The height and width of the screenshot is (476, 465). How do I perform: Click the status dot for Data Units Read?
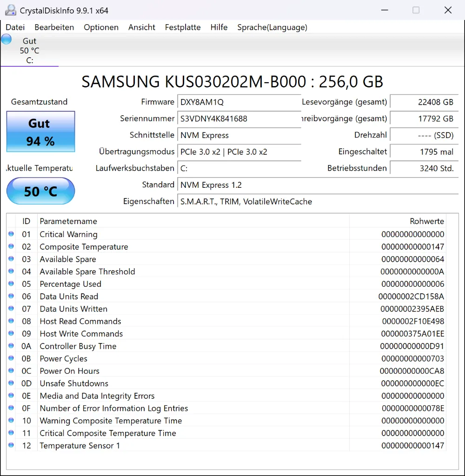coord(11,296)
